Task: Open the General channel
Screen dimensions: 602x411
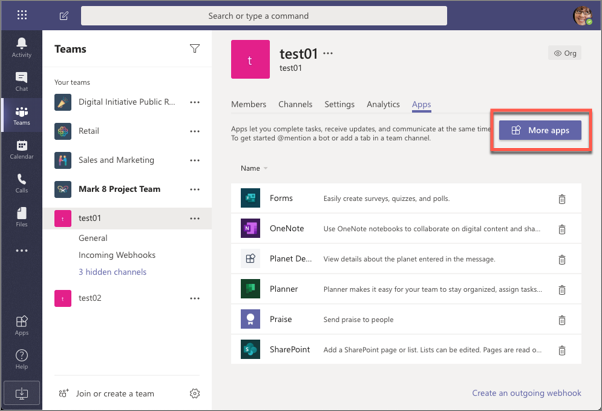Action: point(93,238)
